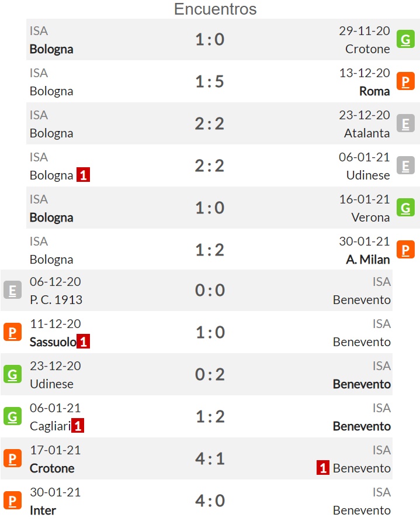
Task: Click the orange P badge beside Inter
Action: (x=13, y=501)
